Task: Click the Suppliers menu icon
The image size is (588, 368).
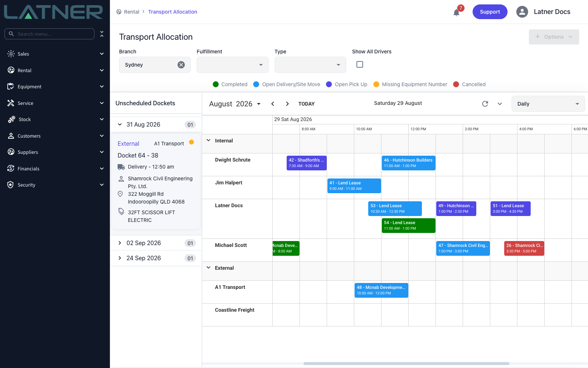Action: click(11, 152)
